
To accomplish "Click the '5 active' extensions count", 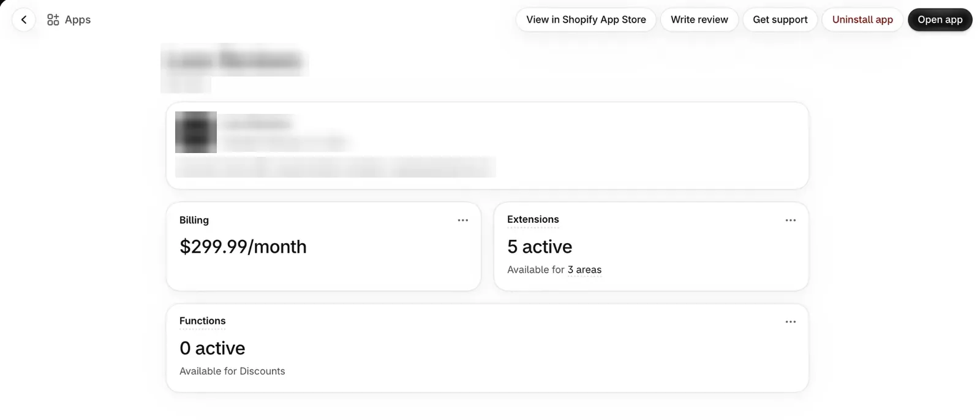I will [x=540, y=247].
